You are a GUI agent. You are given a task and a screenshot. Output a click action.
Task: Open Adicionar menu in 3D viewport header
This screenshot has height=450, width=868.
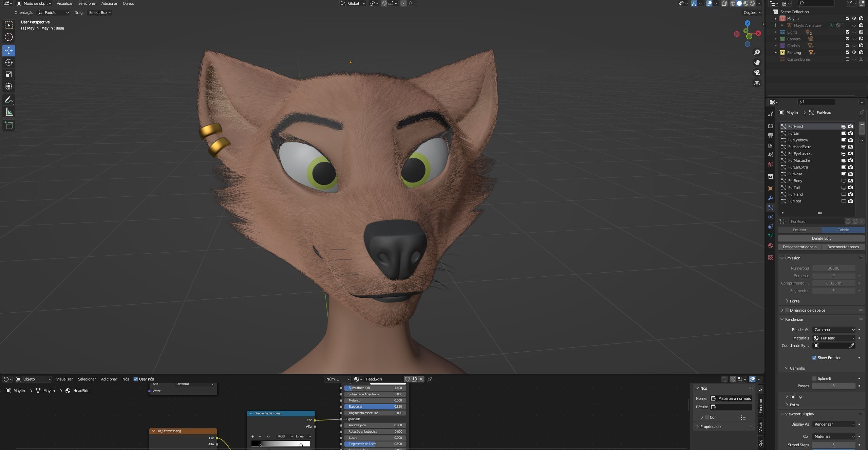point(110,3)
